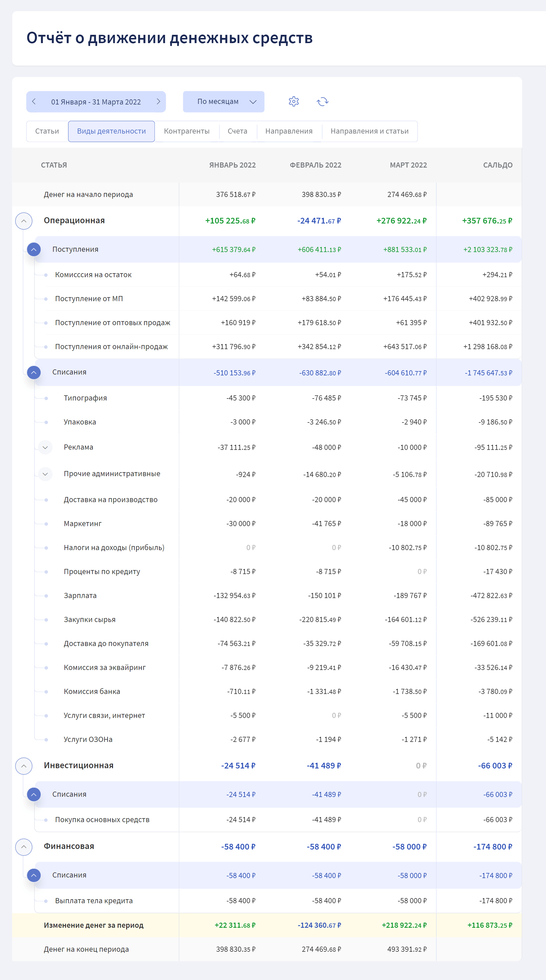Click Маркетинг row label
The image size is (546, 980).
(82, 524)
